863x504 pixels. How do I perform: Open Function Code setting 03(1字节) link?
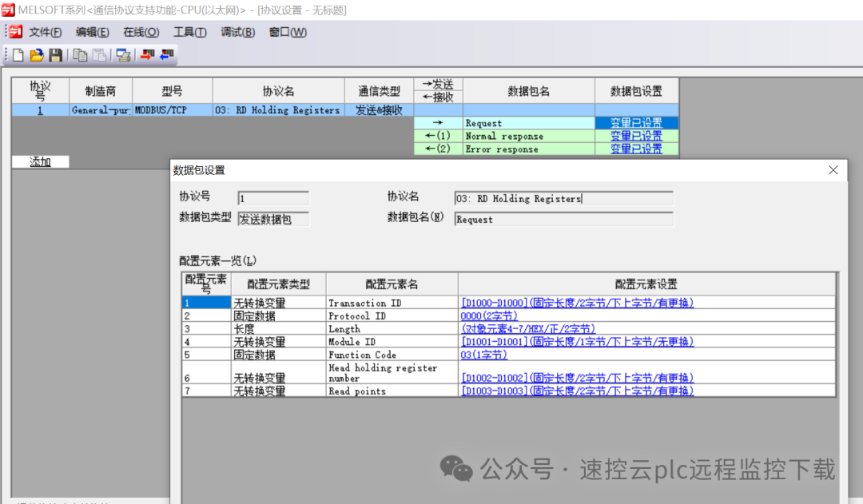click(x=483, y=355)
